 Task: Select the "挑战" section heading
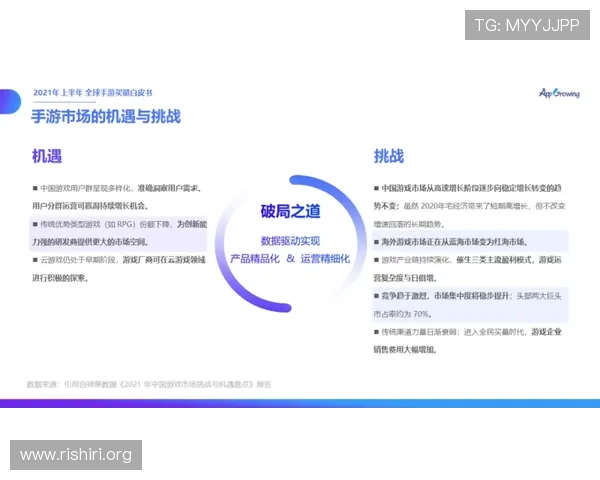(x=388, y=156)
